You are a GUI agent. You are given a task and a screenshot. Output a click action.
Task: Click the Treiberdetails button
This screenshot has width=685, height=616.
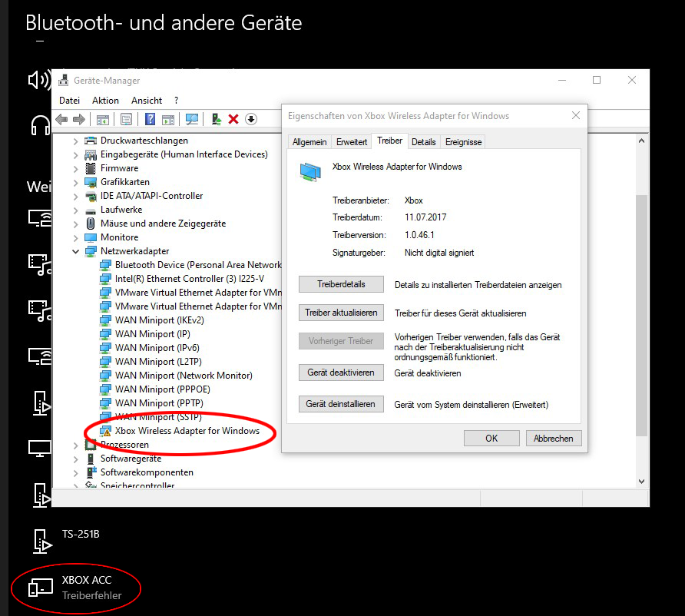click(341, 284)
